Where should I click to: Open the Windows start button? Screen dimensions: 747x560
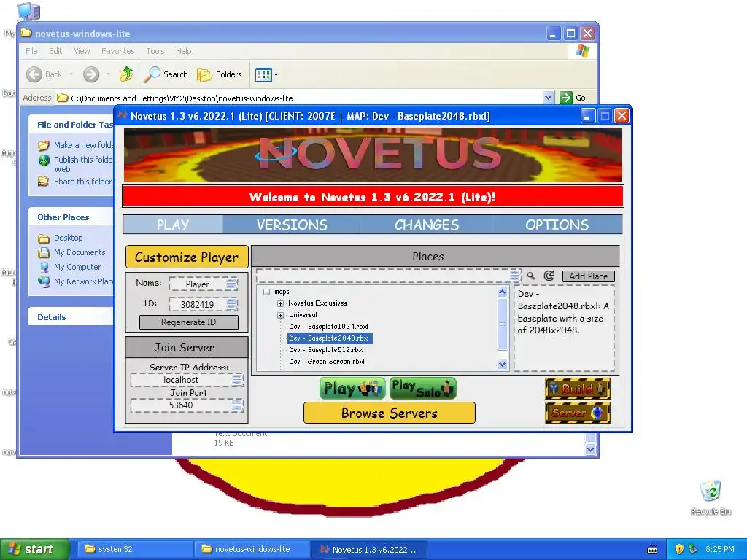click(x=34, y=549)
